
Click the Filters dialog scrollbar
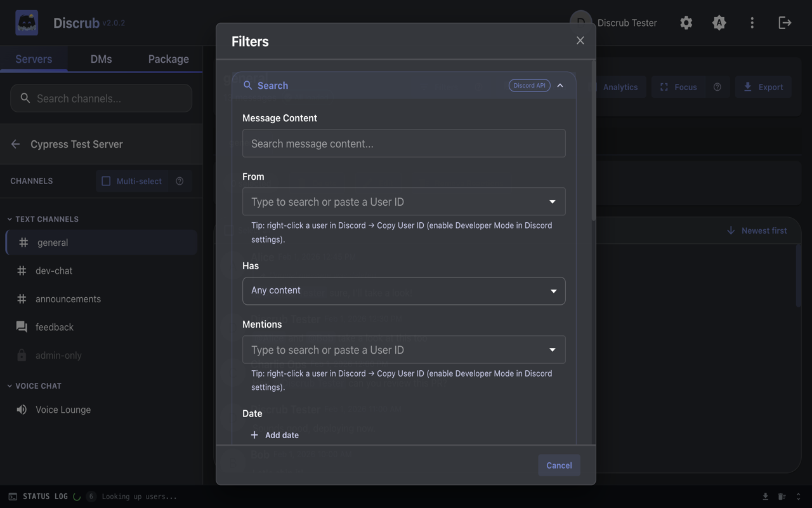(x=593, y=141)
